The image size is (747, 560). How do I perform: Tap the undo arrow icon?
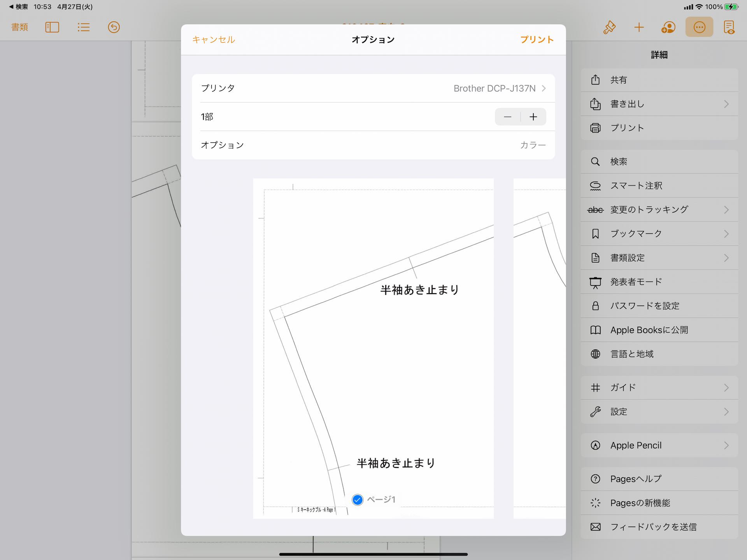[114, 27]
